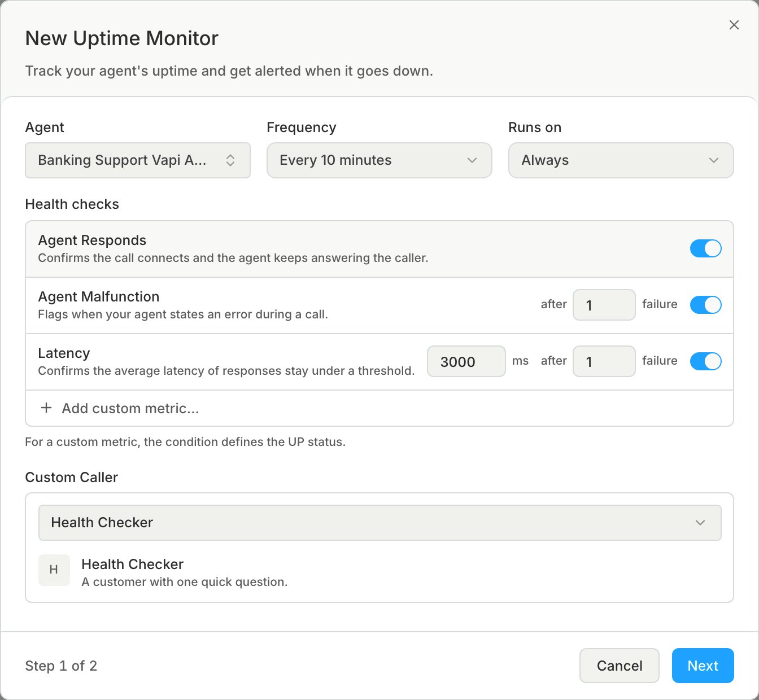
Task: Click the Agent Malfunction title text
Action: (x=99, y=297)
